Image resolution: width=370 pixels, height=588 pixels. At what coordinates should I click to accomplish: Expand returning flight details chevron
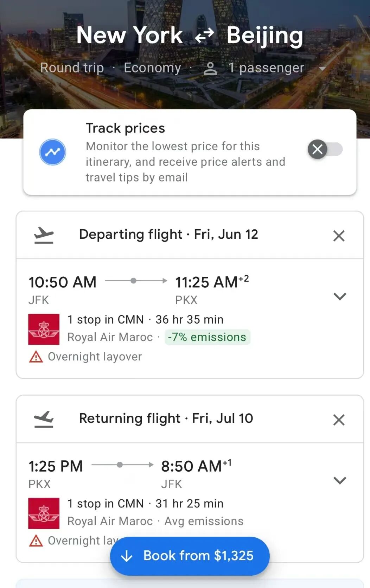[340, 480]
